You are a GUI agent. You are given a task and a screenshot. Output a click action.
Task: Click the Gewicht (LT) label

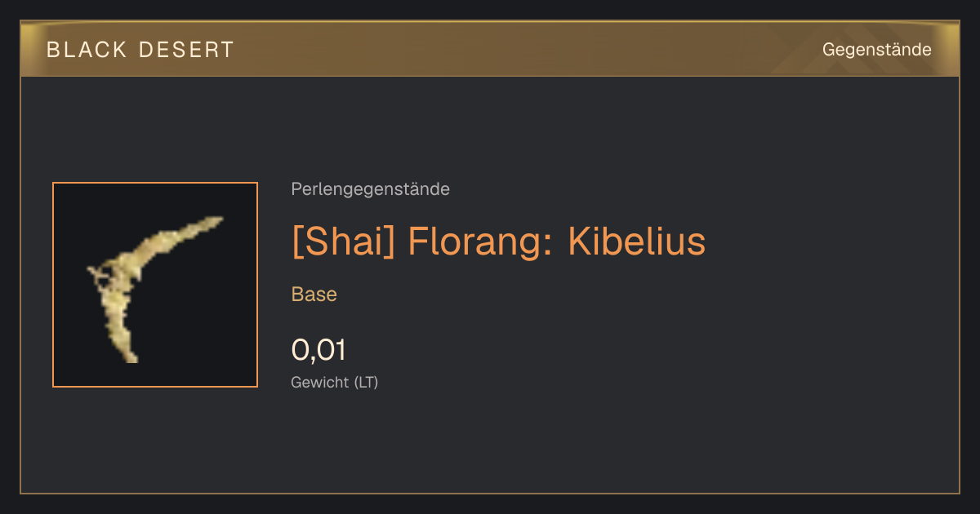pyautogui.click(x=335, y=382)
